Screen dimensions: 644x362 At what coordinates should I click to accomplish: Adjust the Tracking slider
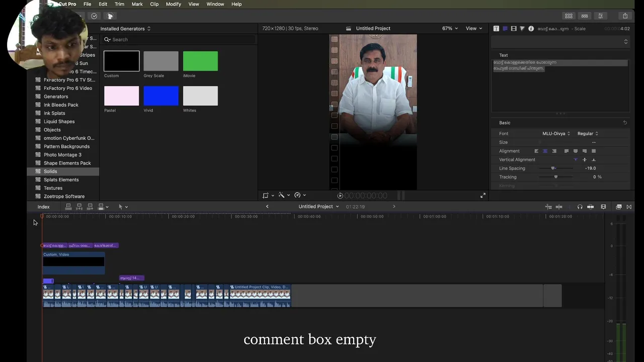[555, 177]
